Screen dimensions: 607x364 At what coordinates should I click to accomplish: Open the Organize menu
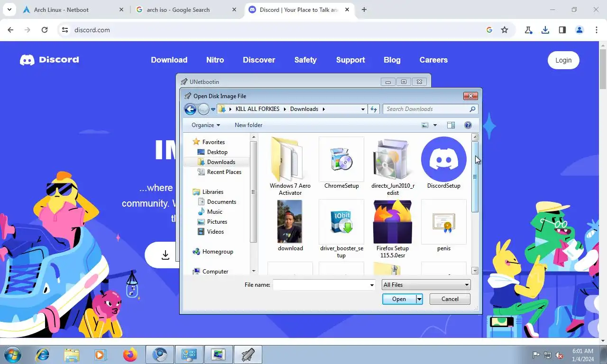pos(206,125)
